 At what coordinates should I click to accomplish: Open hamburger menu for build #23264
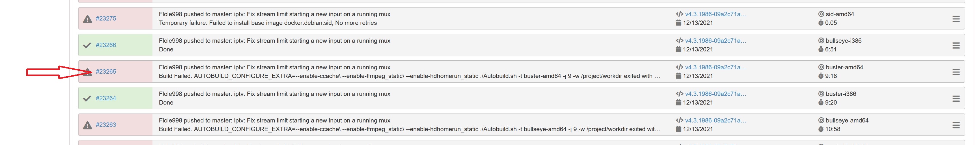[956, 98]
